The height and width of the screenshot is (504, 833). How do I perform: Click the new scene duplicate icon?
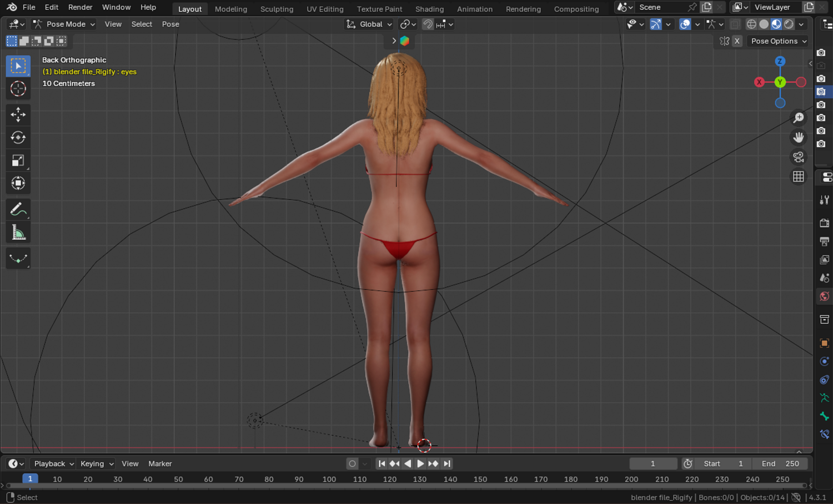[707, 7]
